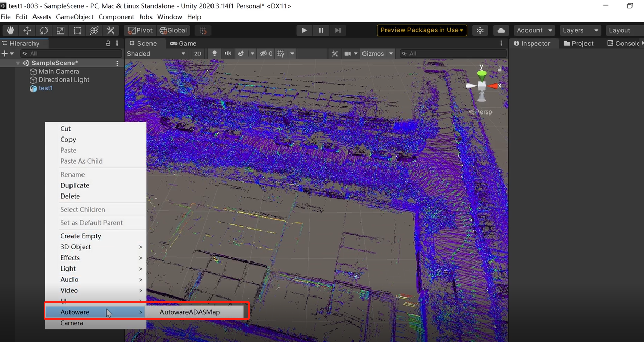644x342 pixels.
Task: Select Directional Light in Hierarchy
Action: tap(64, 80)
